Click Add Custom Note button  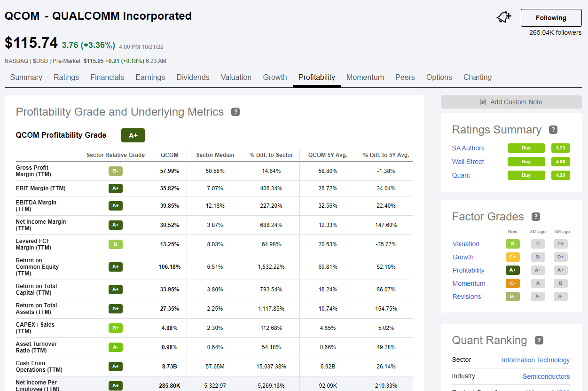point(511,102)
